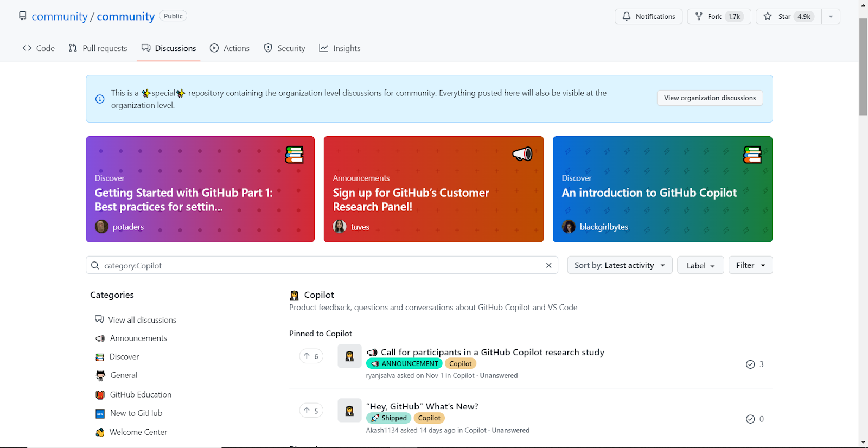Click the info icon in the blue banner
Viewport: 868px width, 448px height.
[100, 99]
